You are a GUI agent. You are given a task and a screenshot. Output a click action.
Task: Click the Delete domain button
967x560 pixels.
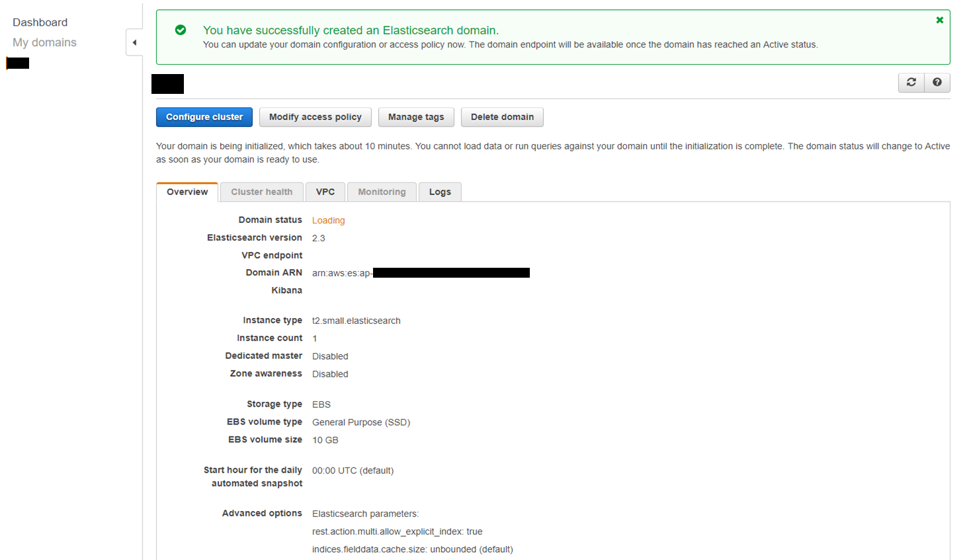pos(502,117)
